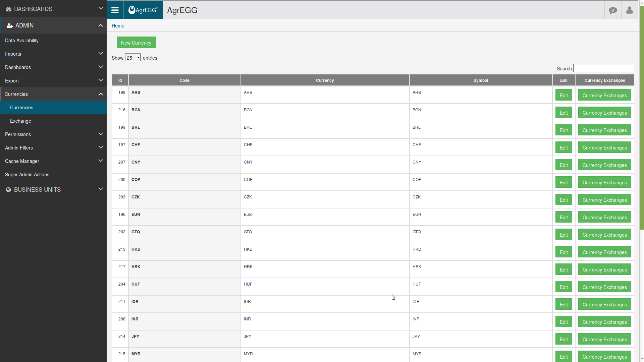Expand the Export submenu chevron

(101, 80)
